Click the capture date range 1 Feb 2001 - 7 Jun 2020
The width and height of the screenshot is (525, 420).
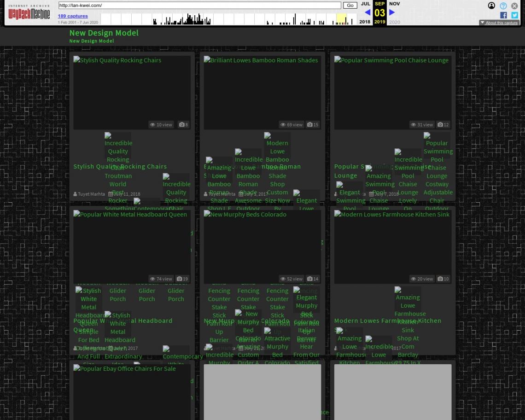[78, 23]
